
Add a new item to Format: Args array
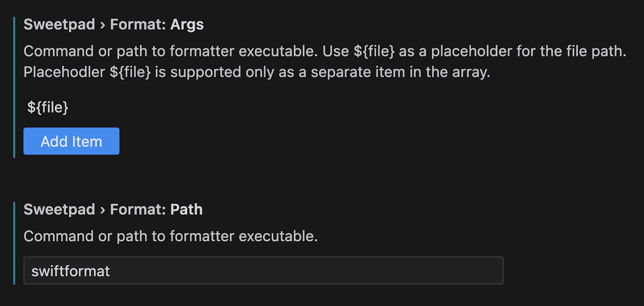click(71, 141)
